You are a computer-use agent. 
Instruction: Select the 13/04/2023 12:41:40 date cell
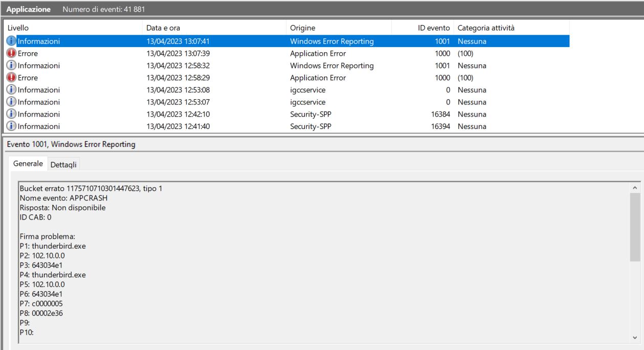tap(177, 126)
